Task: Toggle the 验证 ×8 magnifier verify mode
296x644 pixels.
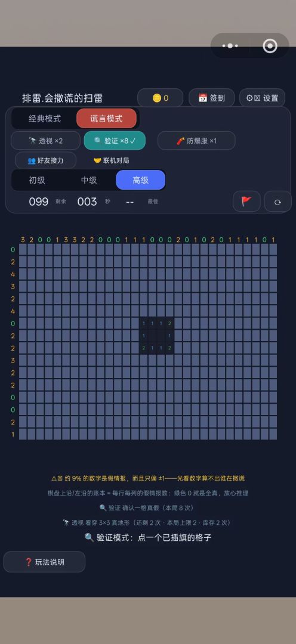Action: coord(115,141)
